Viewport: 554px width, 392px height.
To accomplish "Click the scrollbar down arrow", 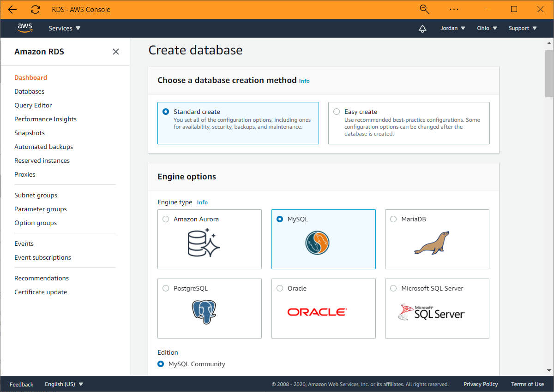I will [549, 372].
